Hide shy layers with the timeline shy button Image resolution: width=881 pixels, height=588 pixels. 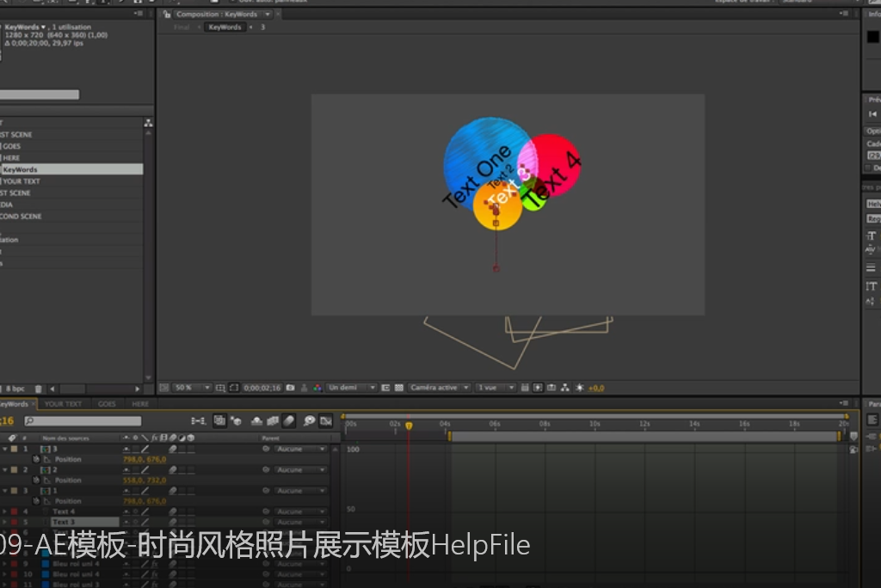pyautogui.click(x=256, y=420)
